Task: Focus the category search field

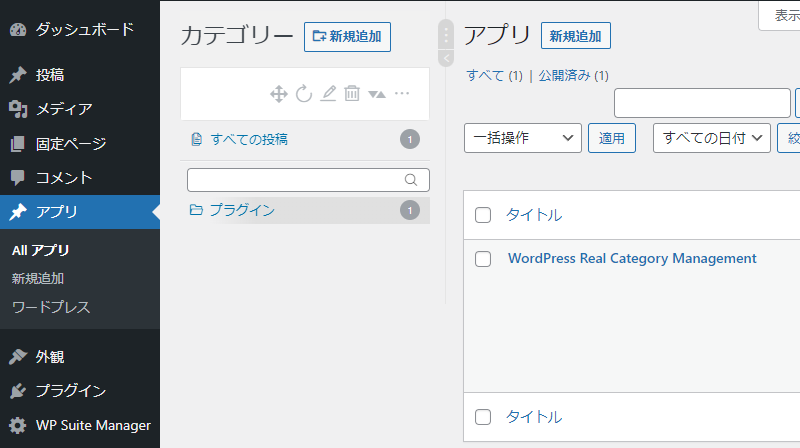Action: tap(308, 180)
